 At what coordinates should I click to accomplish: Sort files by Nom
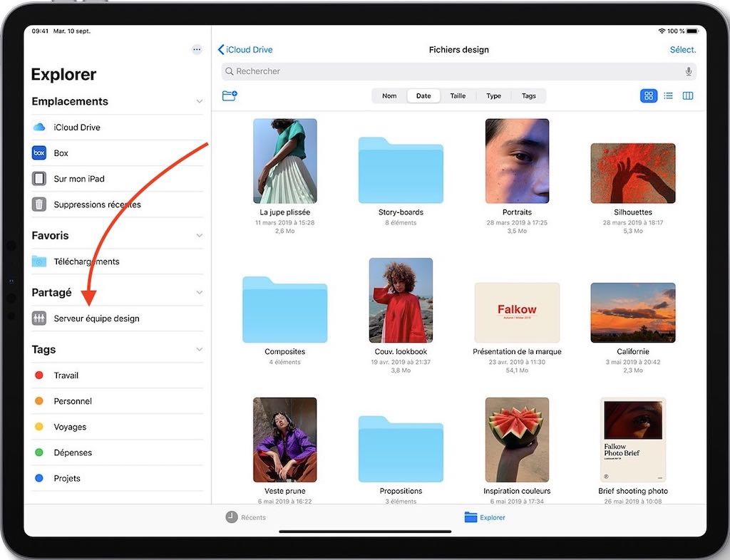(389, 95)
